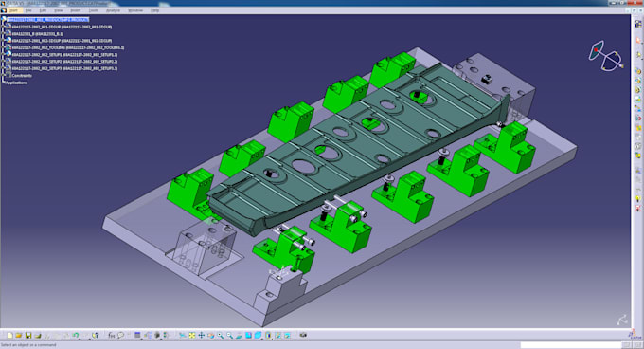Open the Tools menu
The height and width of the screenshot is (349, 644).
(x=93, y=10)
